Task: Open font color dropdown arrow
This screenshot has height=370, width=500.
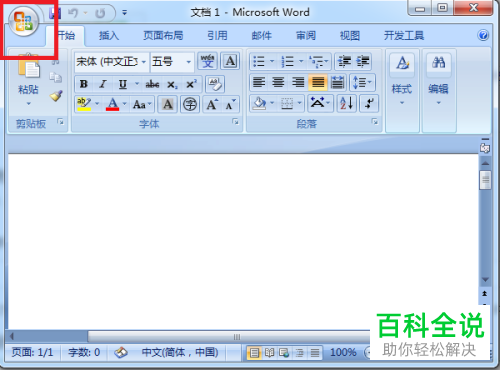Action: click(125, 104)
